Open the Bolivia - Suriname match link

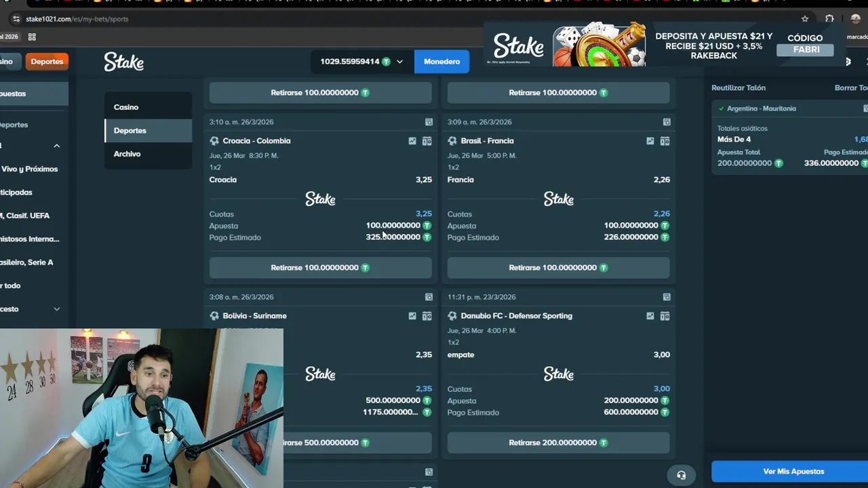(x=254, y=316)
